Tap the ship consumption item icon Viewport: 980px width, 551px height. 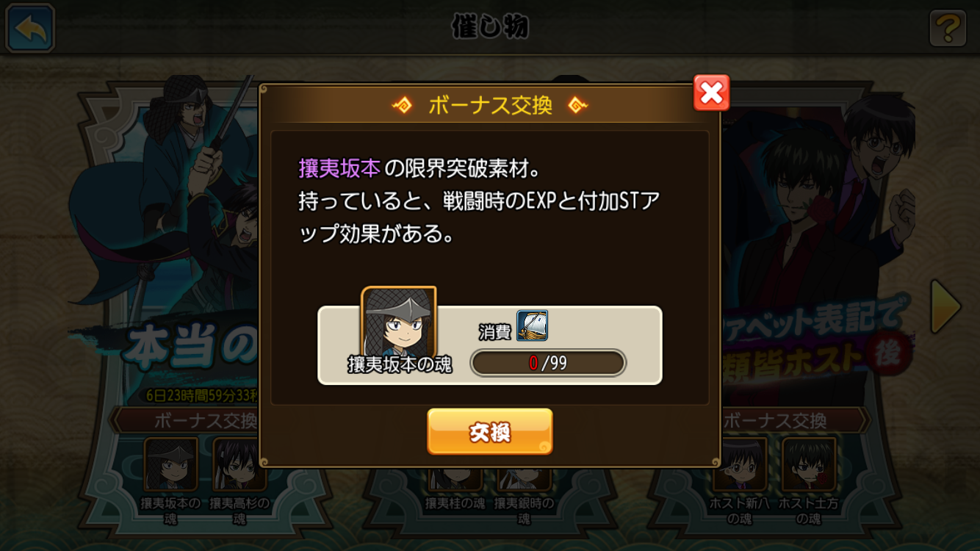pyautogui.click(x=532, y=325)
